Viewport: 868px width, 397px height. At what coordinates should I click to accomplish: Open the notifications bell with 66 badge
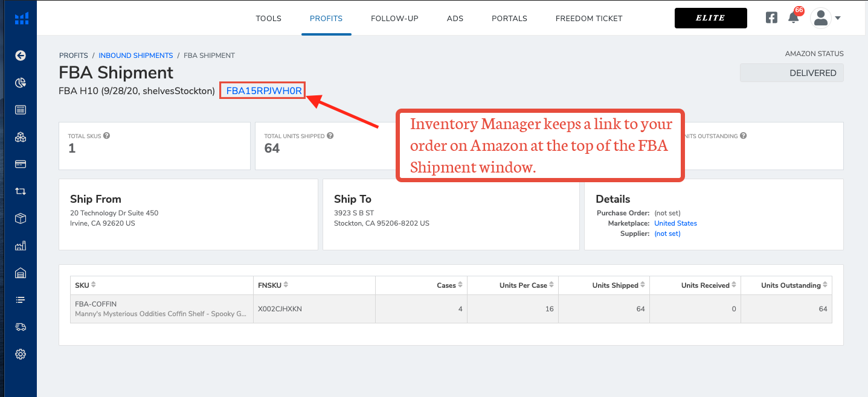pyautogui.click(x=794, y=18)
